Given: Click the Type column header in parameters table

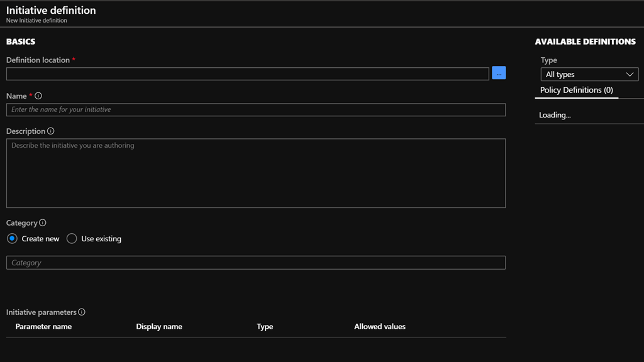Looking at the screenshot, I should (265, 327).
